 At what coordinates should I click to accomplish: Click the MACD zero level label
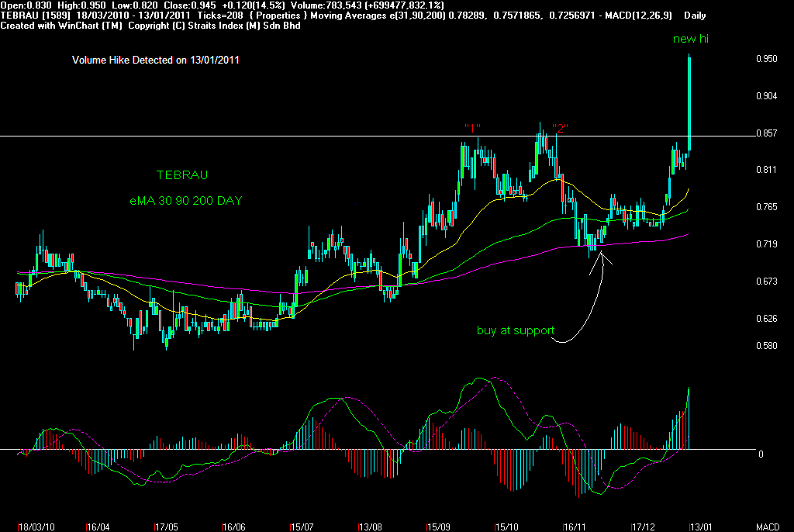[x=761, y=454]
